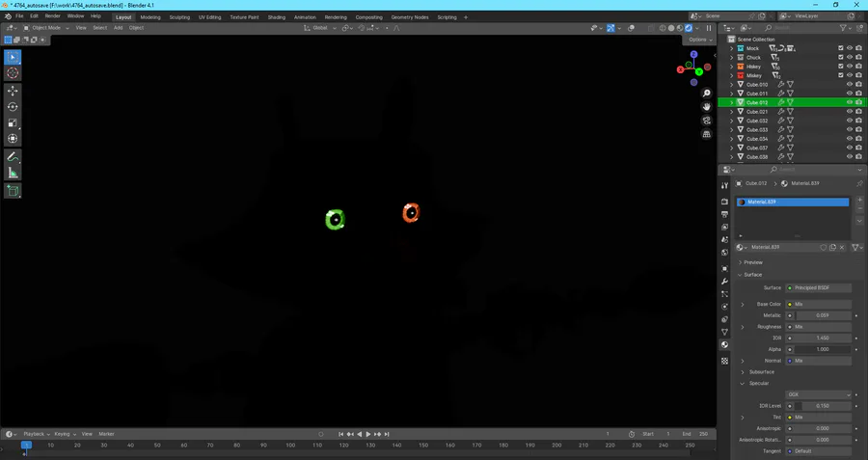Open the Render menu
The height and width of the screenshot is (460, 868).
point(53,16)
